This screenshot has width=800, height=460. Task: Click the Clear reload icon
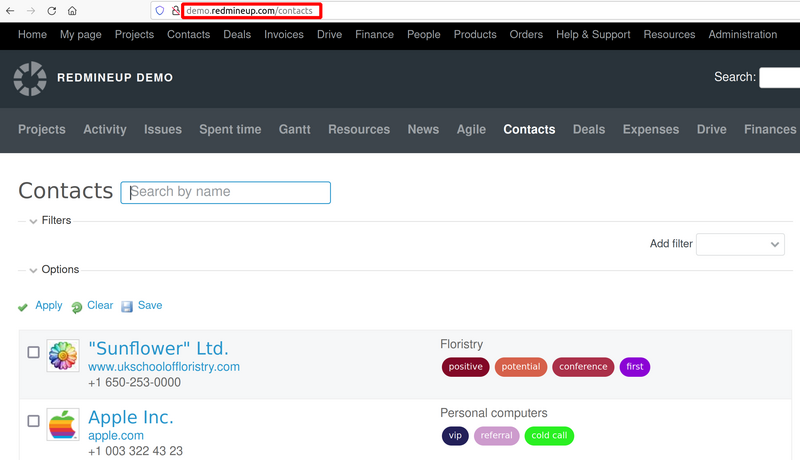tap(77, 307)
